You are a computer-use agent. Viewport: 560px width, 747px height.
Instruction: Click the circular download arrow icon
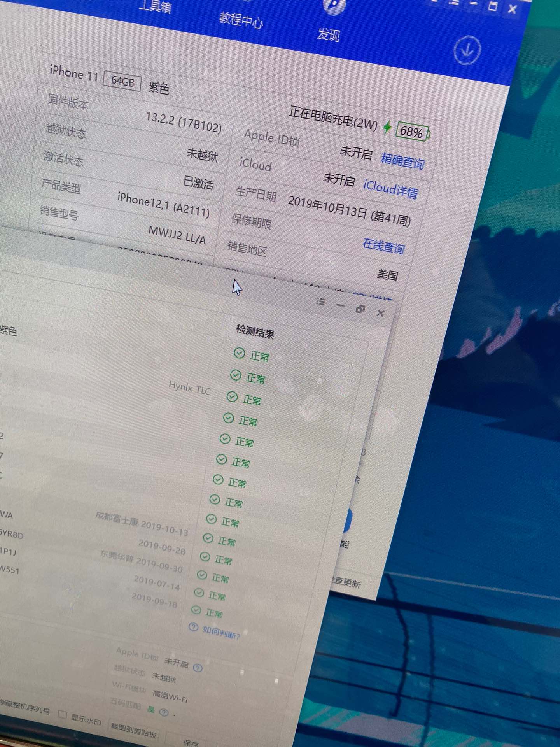tap(467, 50)
